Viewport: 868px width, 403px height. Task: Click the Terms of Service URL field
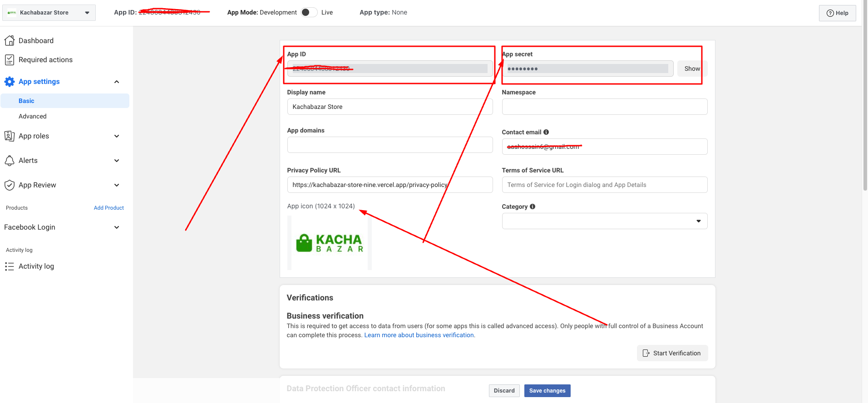pos(604,185)
